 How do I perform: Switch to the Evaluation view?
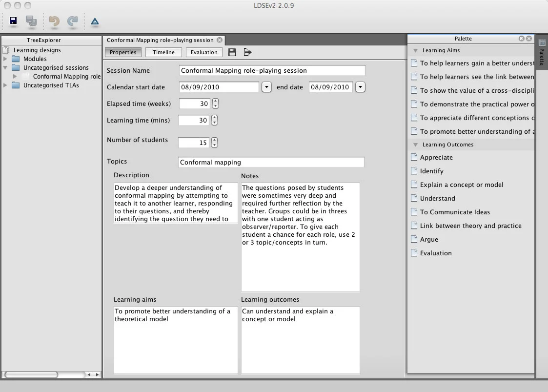pyautogui.click(x=204, y=52)
